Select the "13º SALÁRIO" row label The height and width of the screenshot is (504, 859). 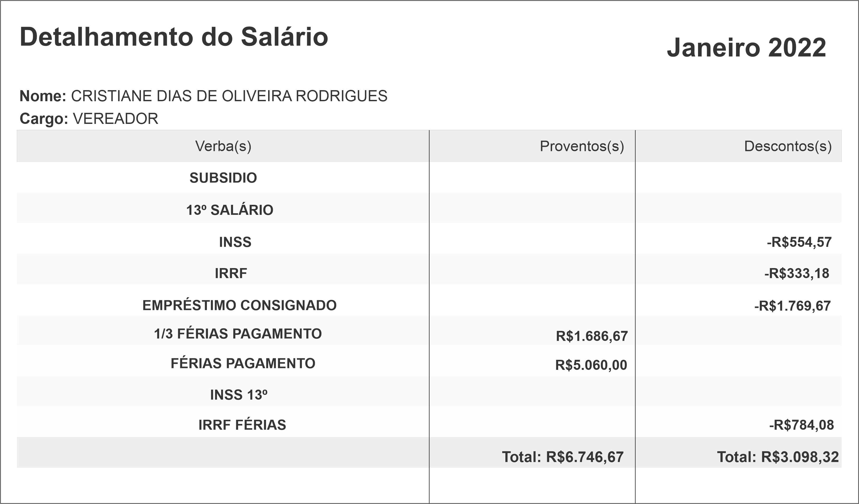(x=229, y=210)
